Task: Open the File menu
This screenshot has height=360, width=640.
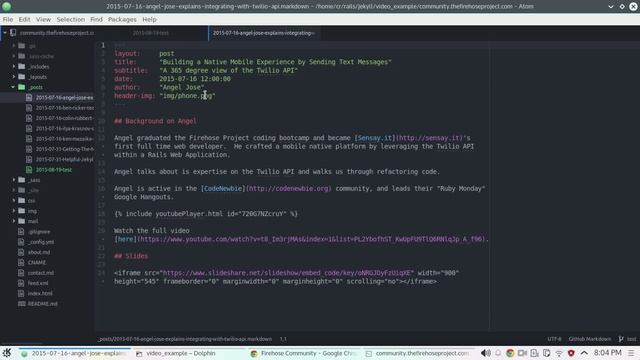Action: pyautogui.click(x=8, y=19)
